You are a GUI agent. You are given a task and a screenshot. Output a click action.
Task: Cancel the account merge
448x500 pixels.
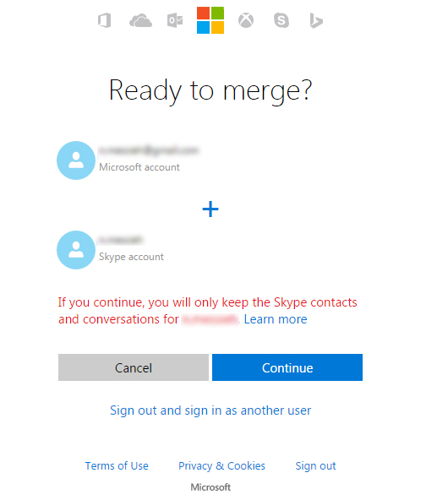134,367
